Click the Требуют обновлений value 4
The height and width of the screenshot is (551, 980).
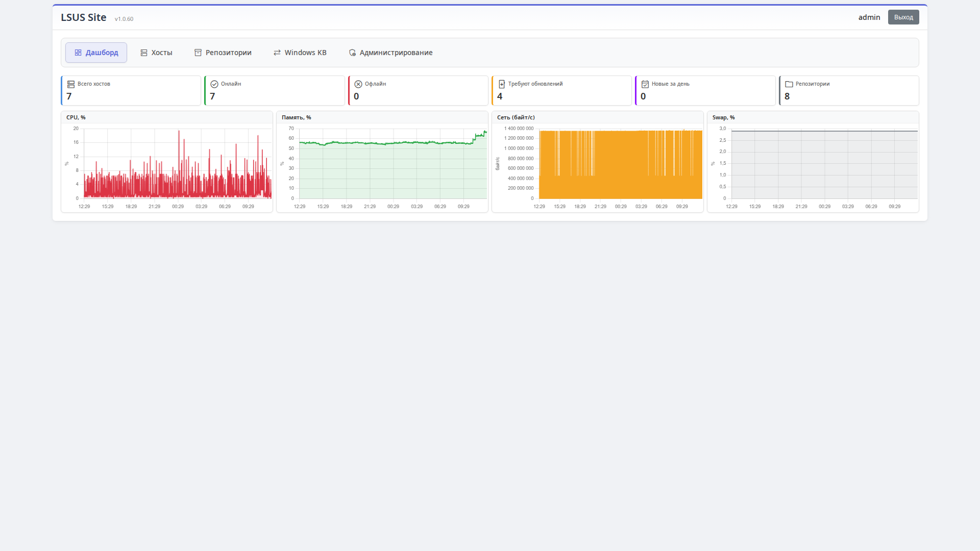click(x=500, y=96)
